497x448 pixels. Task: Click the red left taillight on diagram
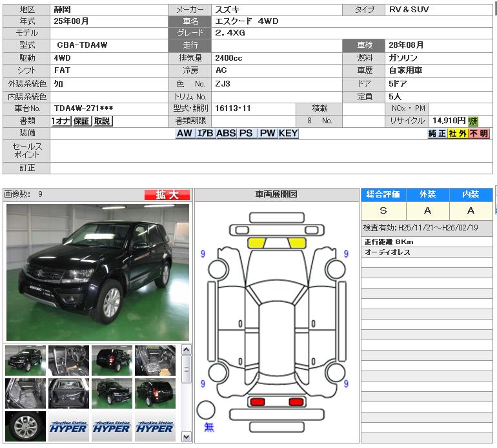tap(258, 402)
